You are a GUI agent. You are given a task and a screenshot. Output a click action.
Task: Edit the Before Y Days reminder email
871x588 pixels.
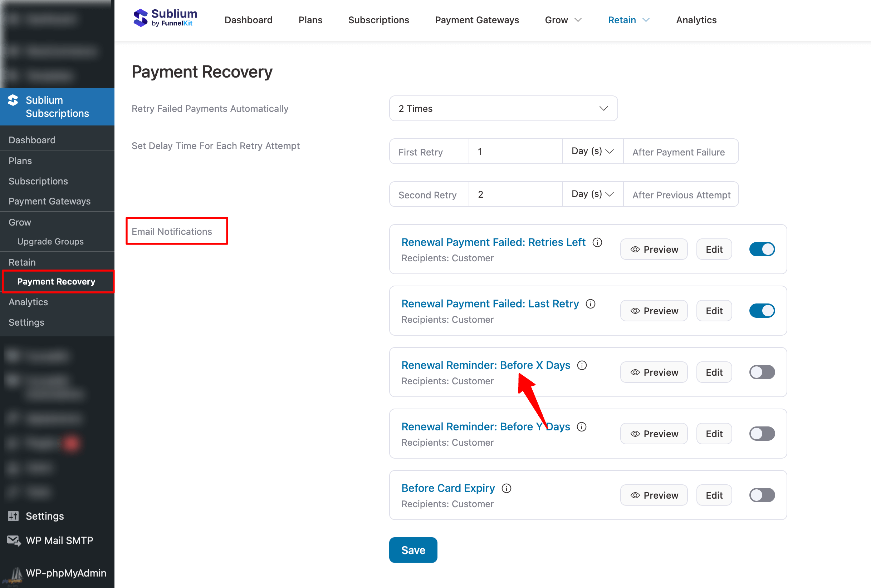[714, 433]
